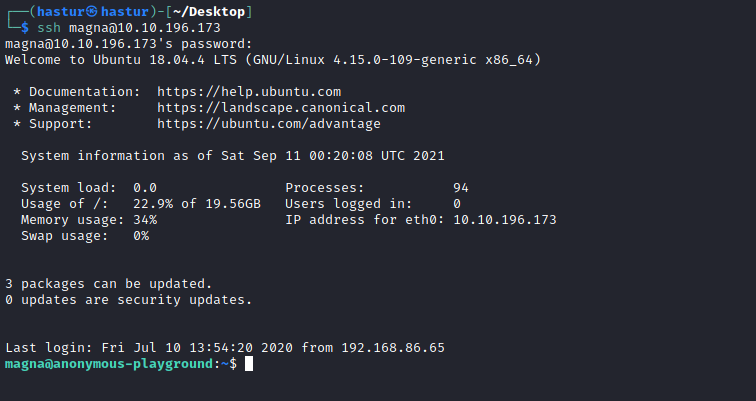This screenshot has width=756, height=401.
Task: Click the '0 updates are security updates' line
Action: [x=128, y=300]
